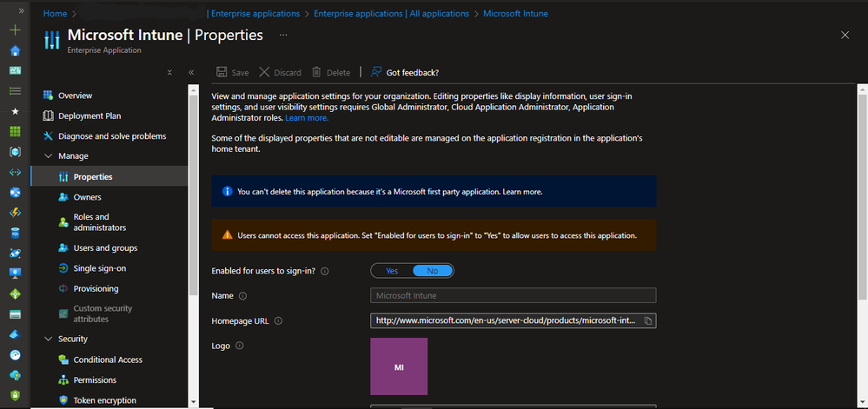Screen dimensions: 868x409
Task: Click the info icon next to Homepage URL
Action: point(278,321)
